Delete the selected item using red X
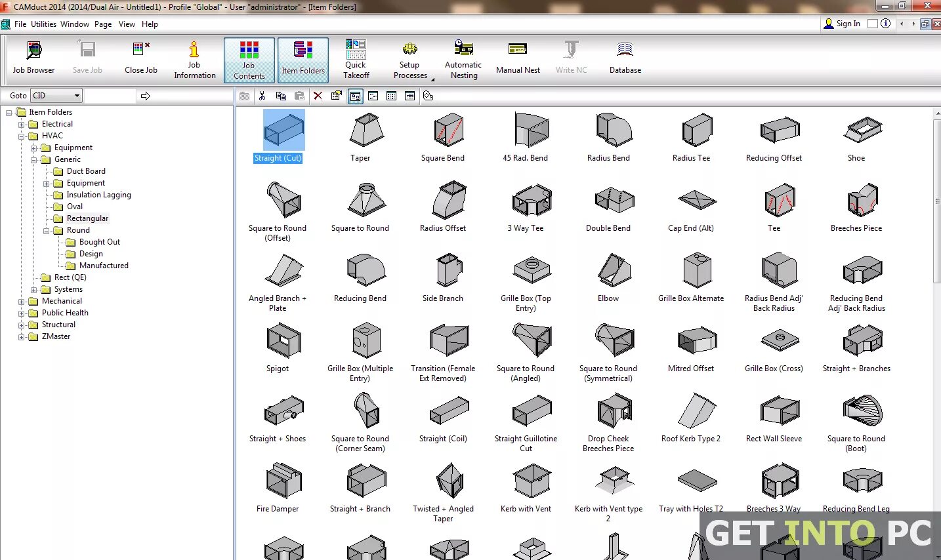The width and height of the screenshot is (941, 560). 318,96
